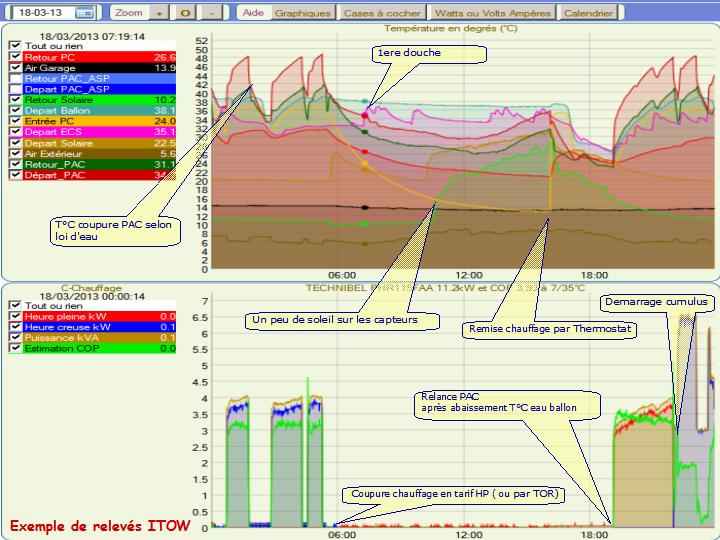Open the date picker calendar icon
Image resolution: width=720 pixels, height=540 pixels.
tap(84, 14)
